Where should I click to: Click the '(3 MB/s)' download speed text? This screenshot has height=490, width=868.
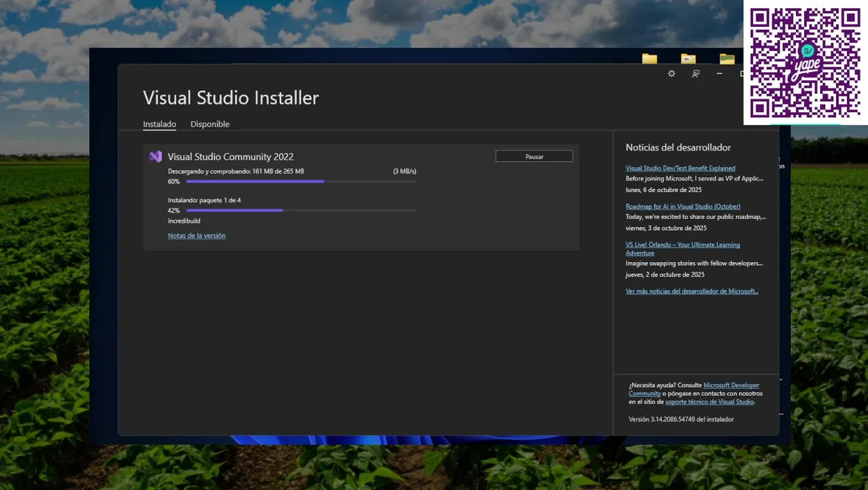[404, 171]
